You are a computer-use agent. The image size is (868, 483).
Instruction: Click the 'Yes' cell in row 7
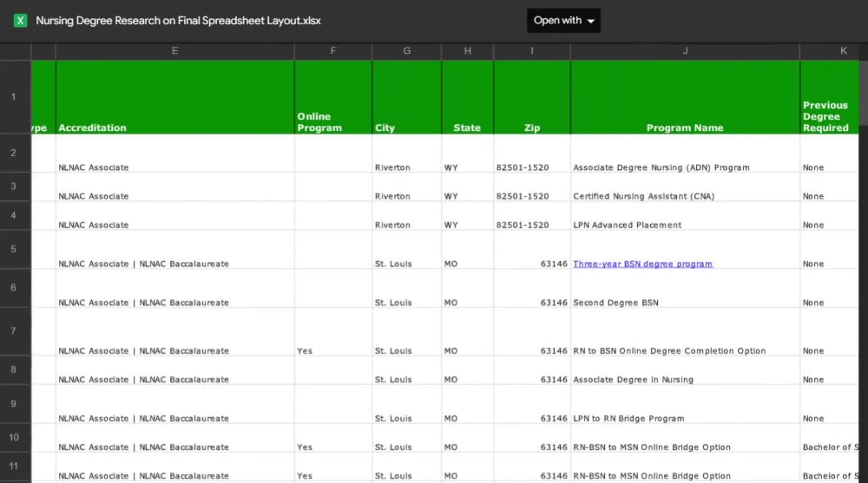click(333, 331)
